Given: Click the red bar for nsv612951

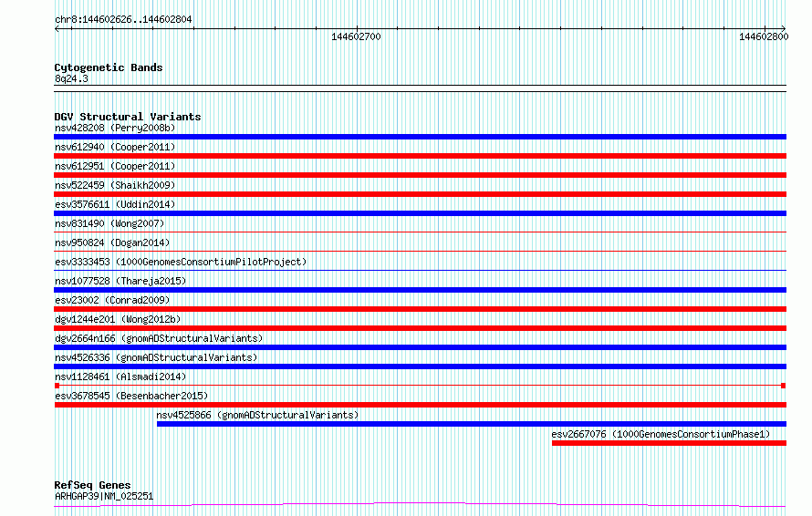Looking at the screenshot, I should (420, 175).
